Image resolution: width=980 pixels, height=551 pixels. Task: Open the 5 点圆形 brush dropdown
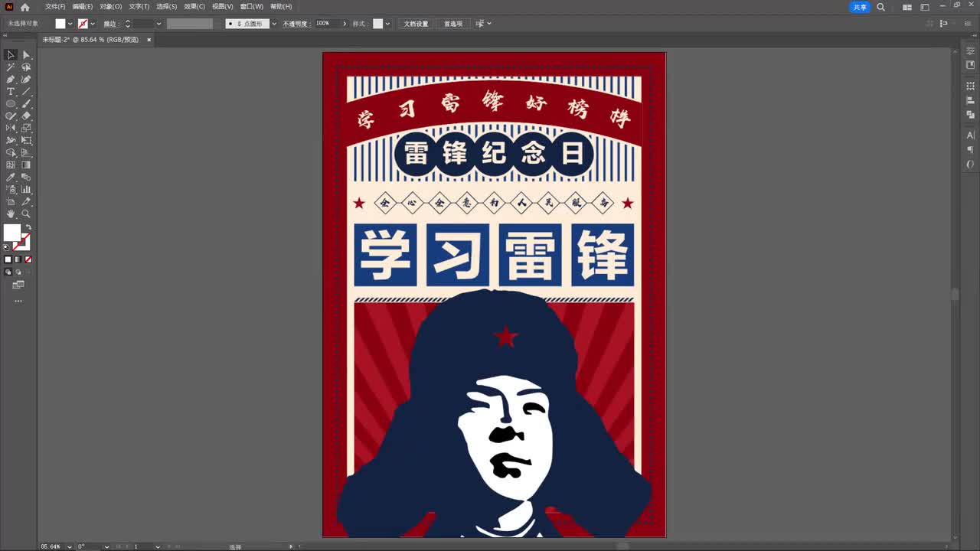(x=274, y=24)
